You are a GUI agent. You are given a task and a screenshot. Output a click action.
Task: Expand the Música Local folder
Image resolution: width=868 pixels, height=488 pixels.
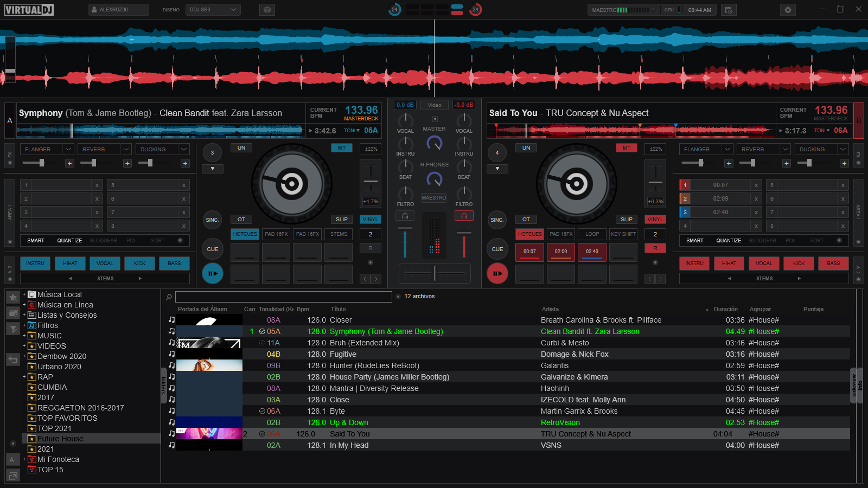click(24, 294)
